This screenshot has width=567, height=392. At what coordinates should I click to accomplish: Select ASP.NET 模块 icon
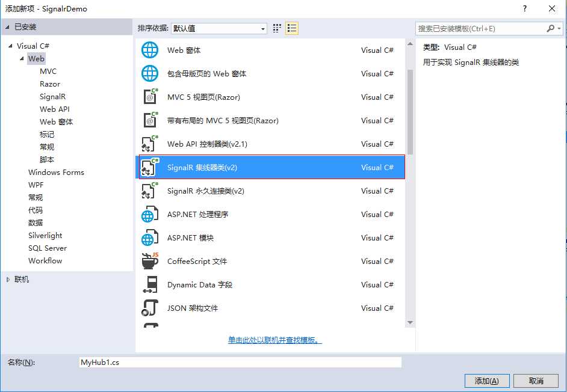[x=150, y=237]
